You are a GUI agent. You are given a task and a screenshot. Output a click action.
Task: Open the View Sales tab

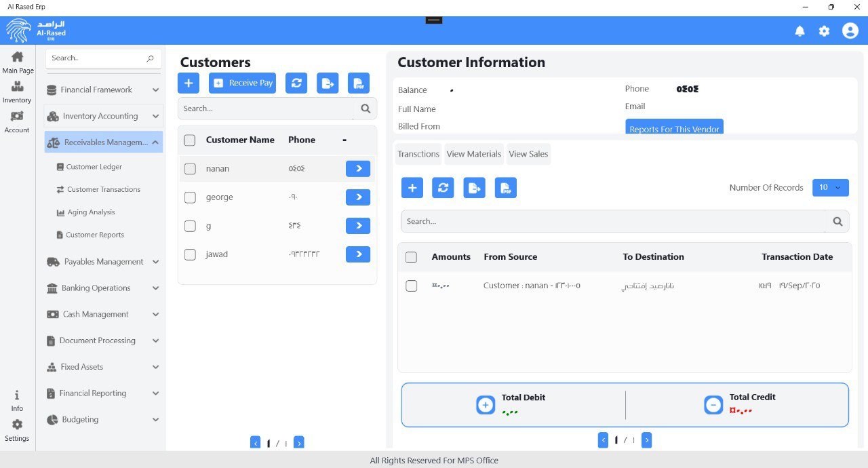coord(528,154)
